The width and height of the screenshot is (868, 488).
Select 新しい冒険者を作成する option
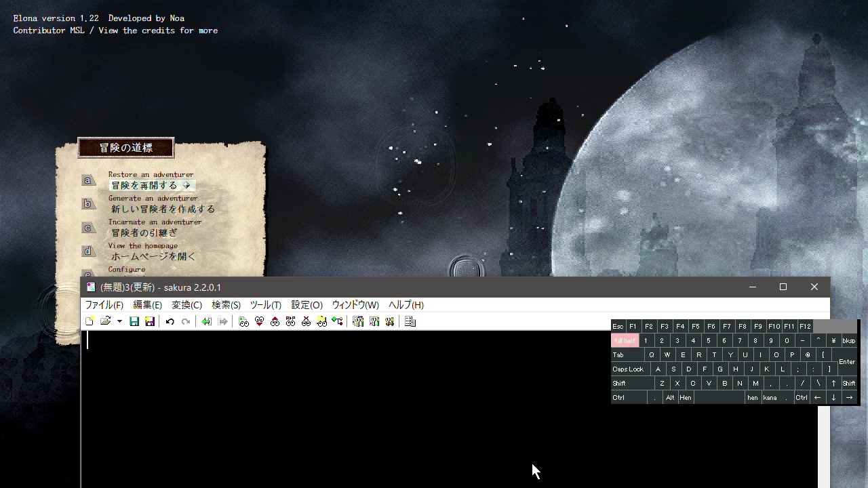pyautogui.click(x=163, y=209)
